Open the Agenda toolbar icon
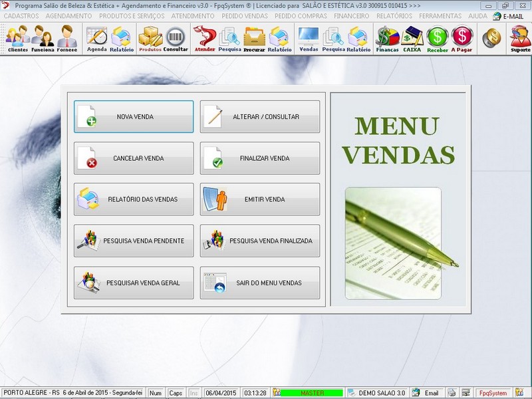 [x=96, y=39]
